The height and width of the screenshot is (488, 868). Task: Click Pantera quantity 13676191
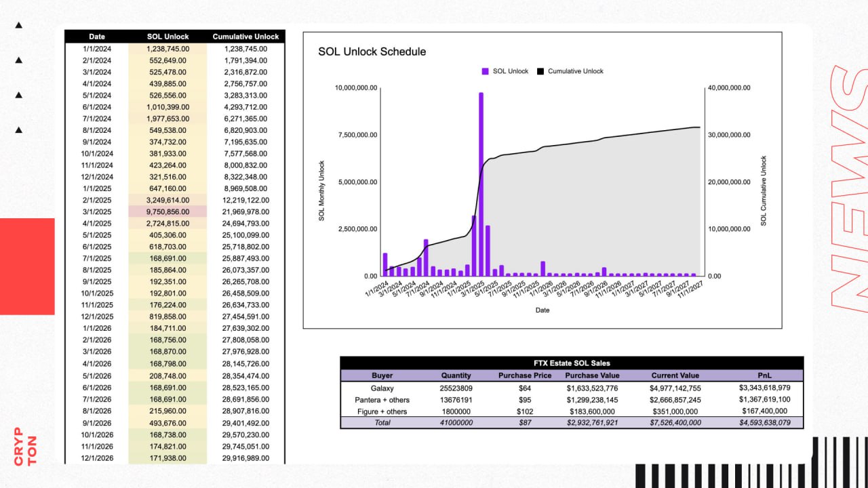[456, 400]
